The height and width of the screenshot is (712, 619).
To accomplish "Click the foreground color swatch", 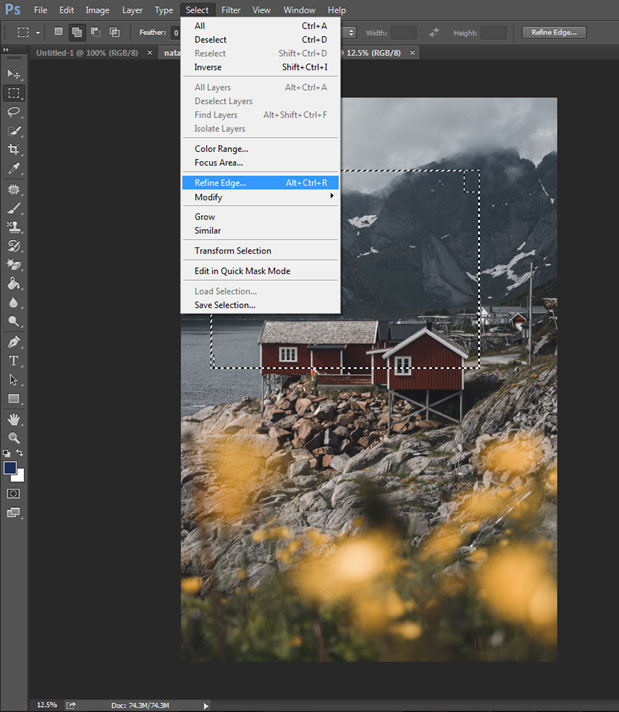I will pos(10,467).
